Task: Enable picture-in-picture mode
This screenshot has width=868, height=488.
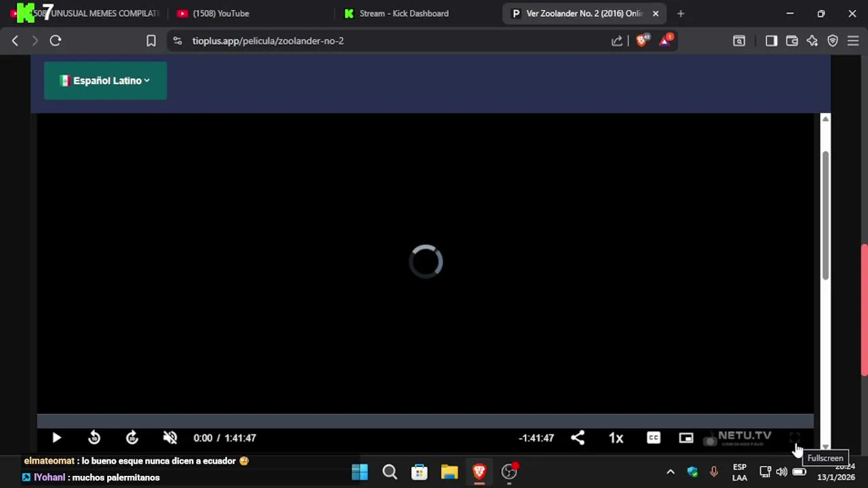Action: pos(686,438)
